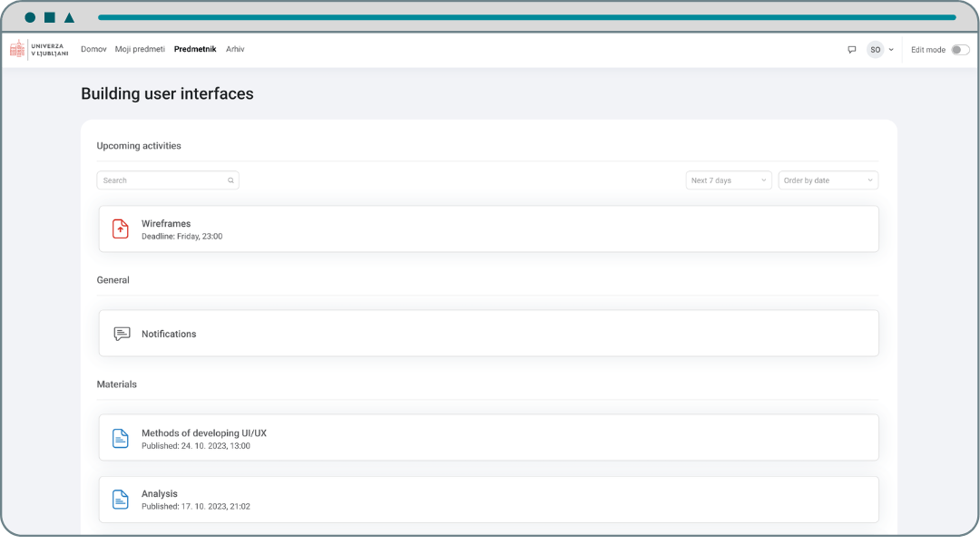Screen dimensions: 980x544
Task: Click the Notifications speech bubble icon
Action: [122, 334]
